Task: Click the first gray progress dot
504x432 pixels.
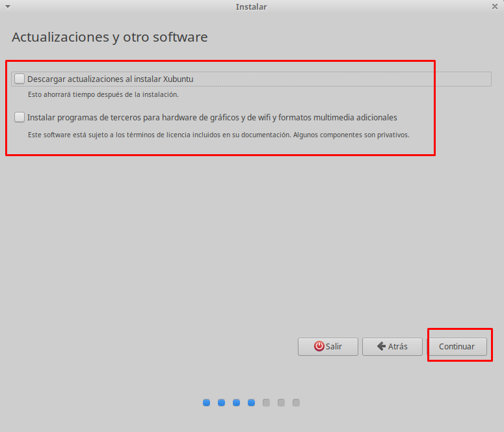Action: [x=266, y=403]
